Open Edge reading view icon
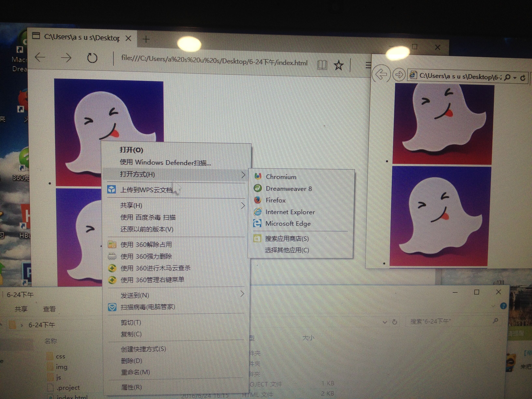The height and width of the screenshot is (399, 532). [322, 65]
